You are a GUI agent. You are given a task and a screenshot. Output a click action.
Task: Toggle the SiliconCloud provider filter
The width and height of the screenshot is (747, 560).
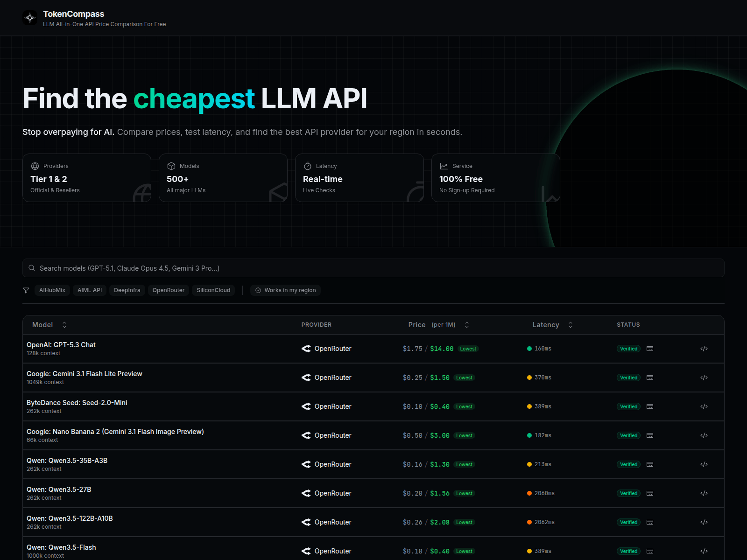pyautogui.click(x=213, y=290)
